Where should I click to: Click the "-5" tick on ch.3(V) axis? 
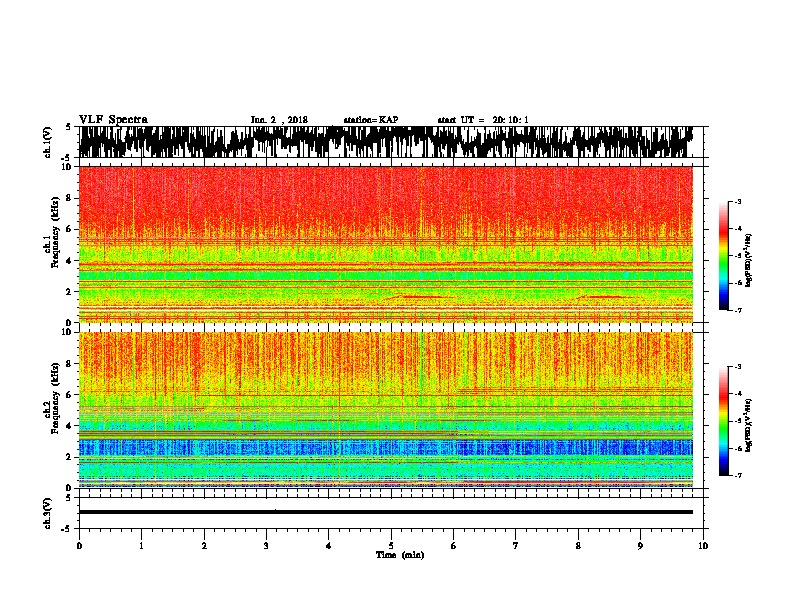67,529
